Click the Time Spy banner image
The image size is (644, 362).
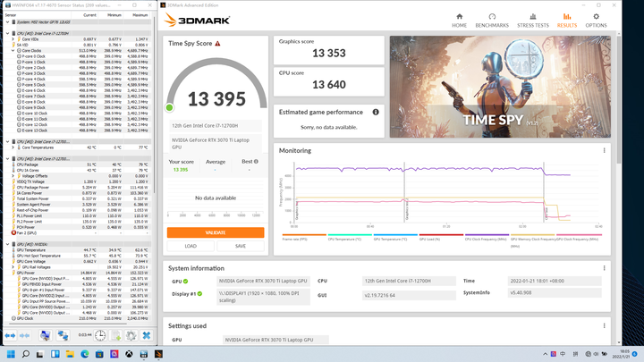tap(500, 87)
